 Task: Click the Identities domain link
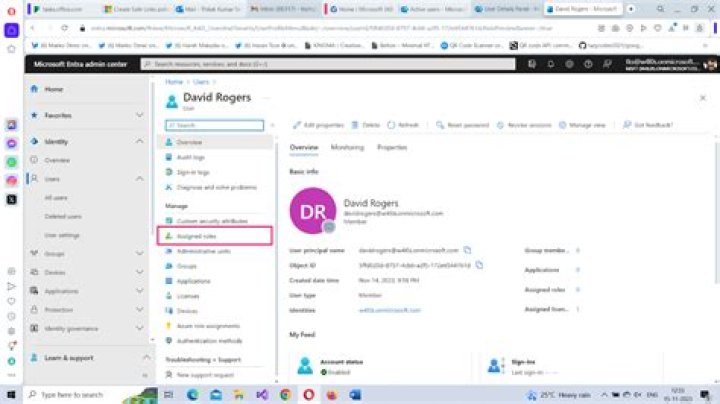[389, 310]
